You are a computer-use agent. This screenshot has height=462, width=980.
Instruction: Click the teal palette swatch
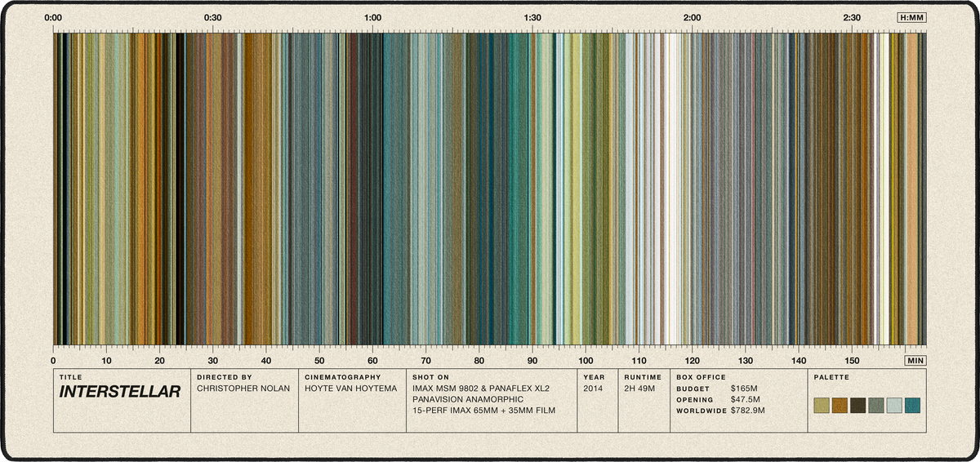click(913, 406)
